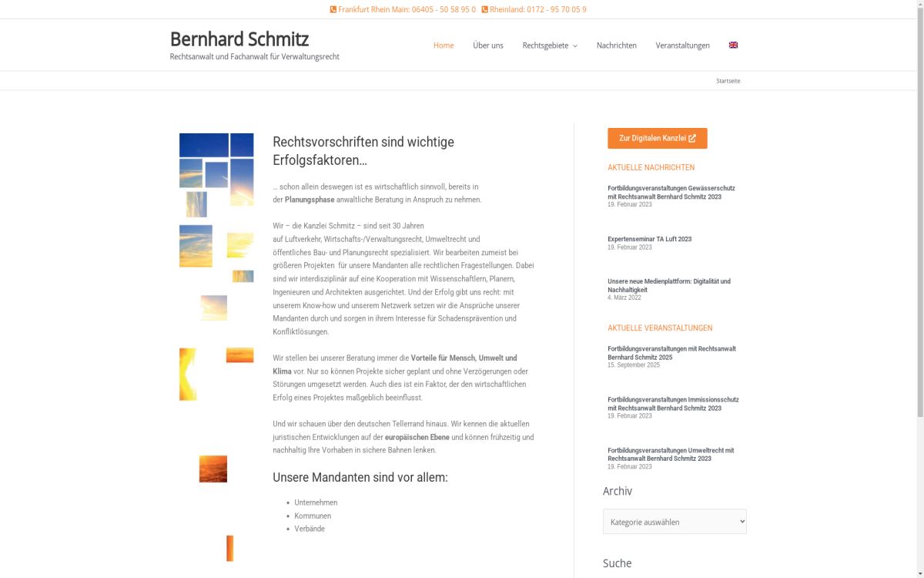Switch language via the British flag icon

(732, 45)
